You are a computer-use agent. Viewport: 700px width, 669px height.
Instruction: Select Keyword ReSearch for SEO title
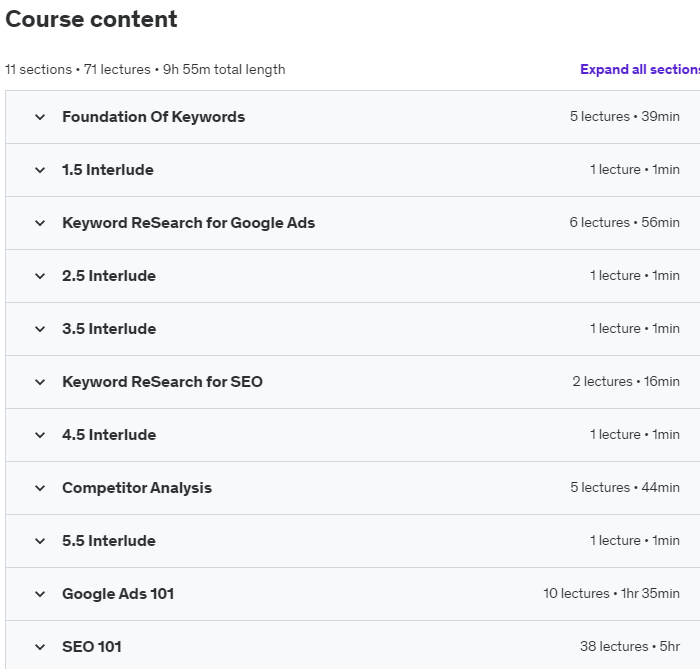pyautogui.click(x=162, y=382)
